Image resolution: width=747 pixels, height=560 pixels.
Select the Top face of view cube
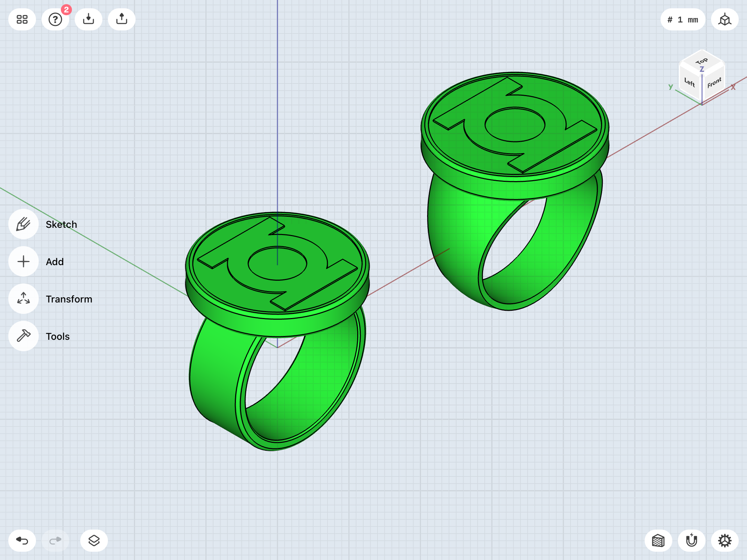702,62
